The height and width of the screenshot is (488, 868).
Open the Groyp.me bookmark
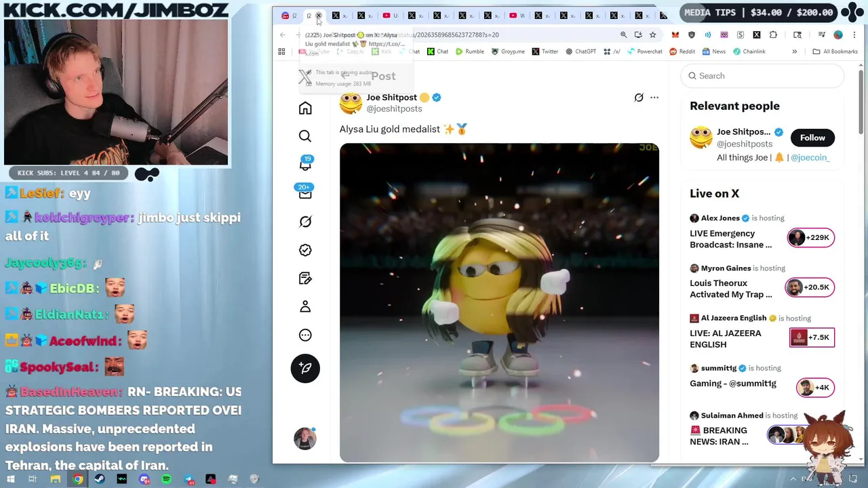[x=508, y=52]
